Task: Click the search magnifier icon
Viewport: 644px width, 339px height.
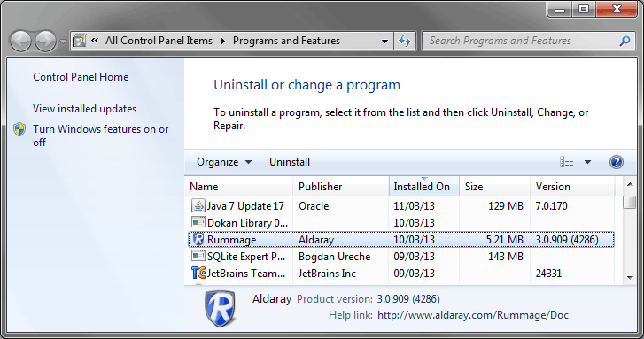Action: (625, 41)
